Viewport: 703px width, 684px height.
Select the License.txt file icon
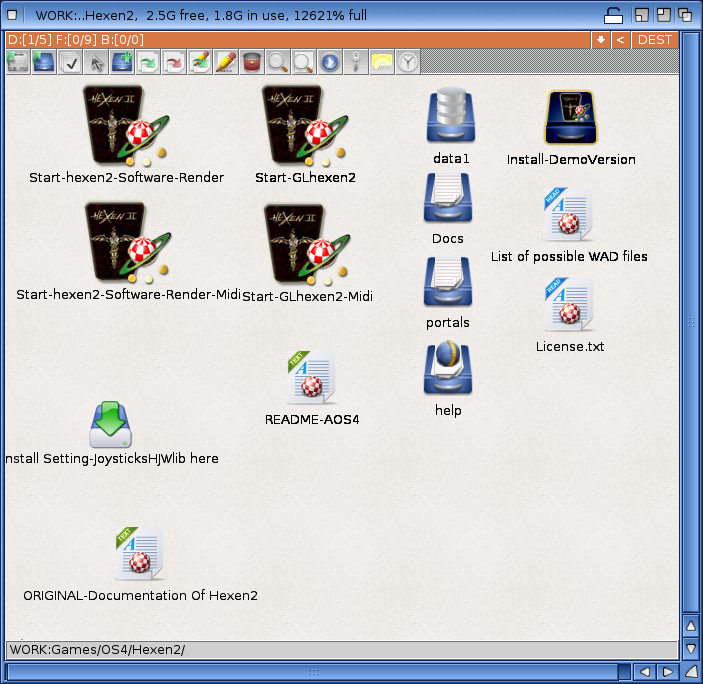(x=569, y=304)
